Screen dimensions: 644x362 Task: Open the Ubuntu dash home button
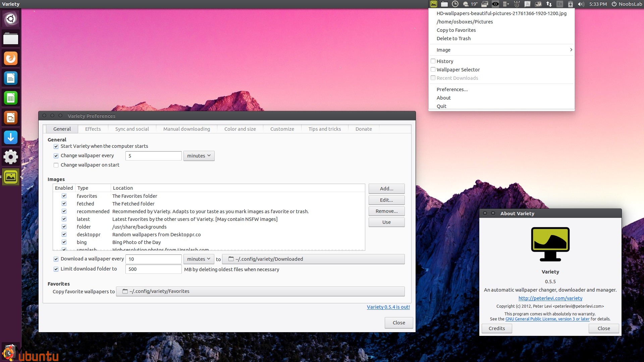tap(11, 19)
